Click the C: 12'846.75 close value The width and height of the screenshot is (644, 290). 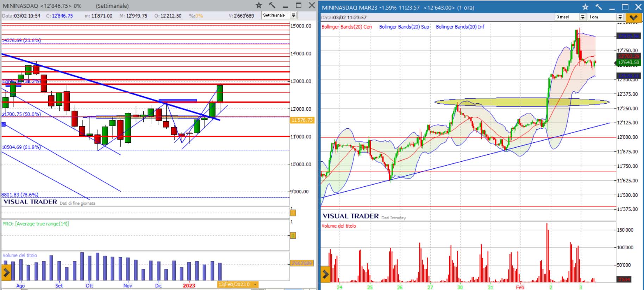point(60,16)
